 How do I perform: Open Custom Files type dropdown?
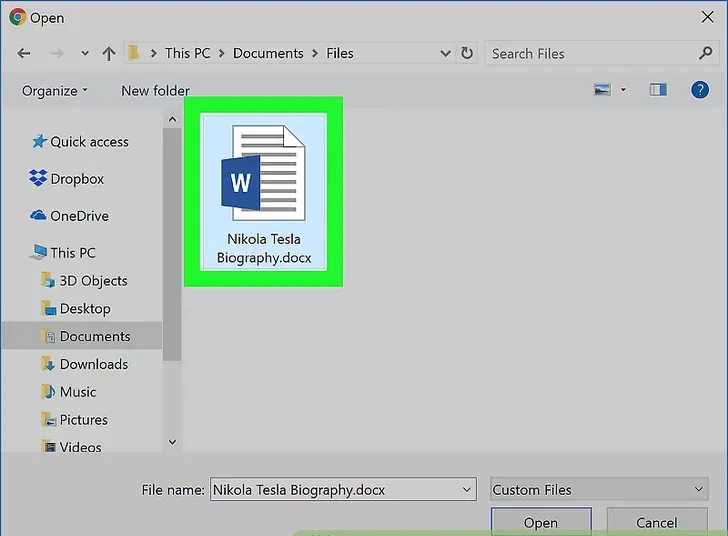599,490
